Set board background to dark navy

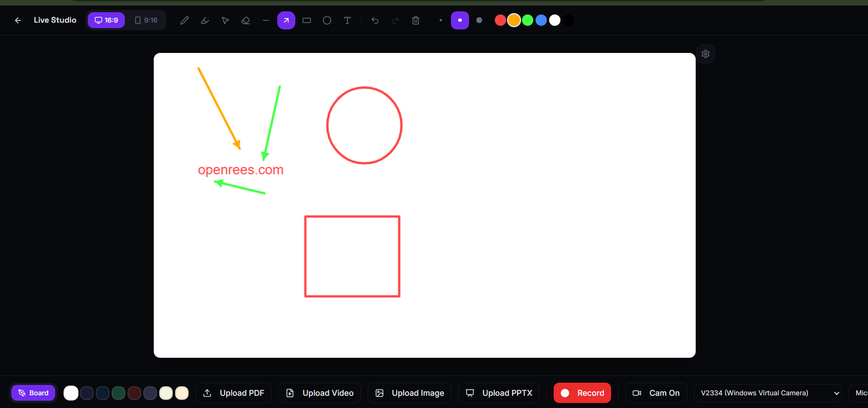tap(87, 393)
